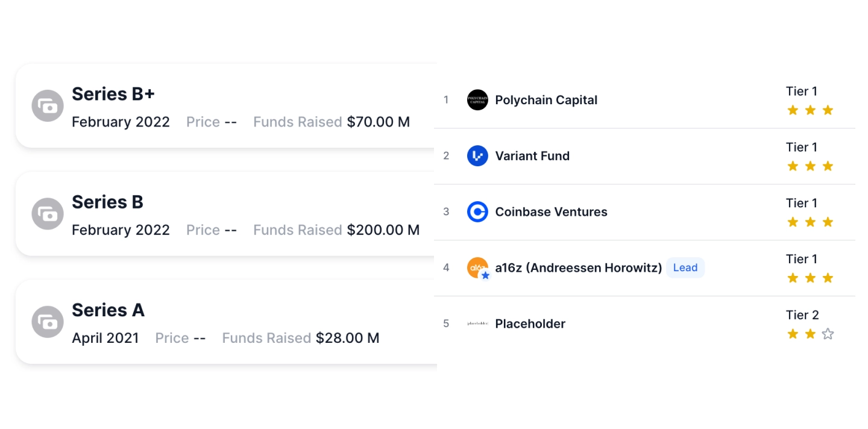
Task: Open the Polychain Capital investor link
Action: tap(546, 100)
